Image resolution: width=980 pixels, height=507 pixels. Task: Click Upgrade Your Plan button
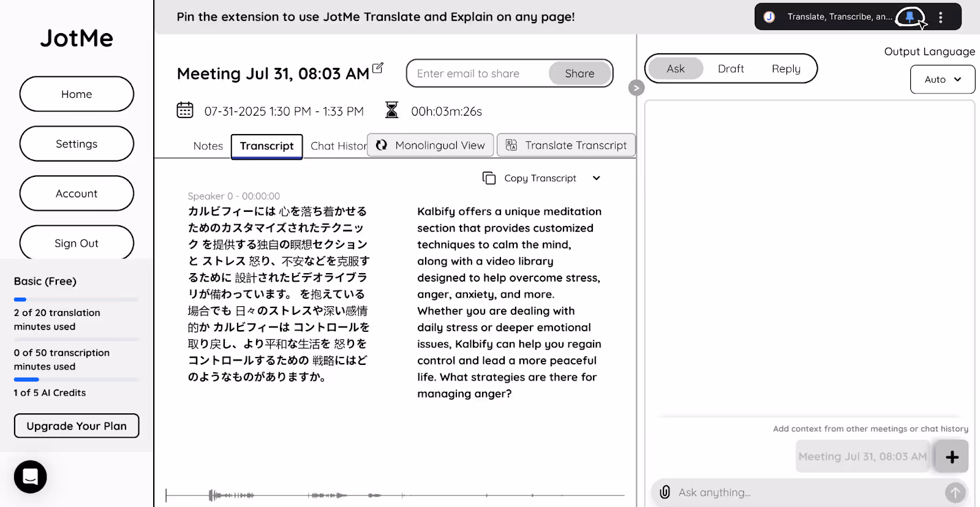pos(77,426)
